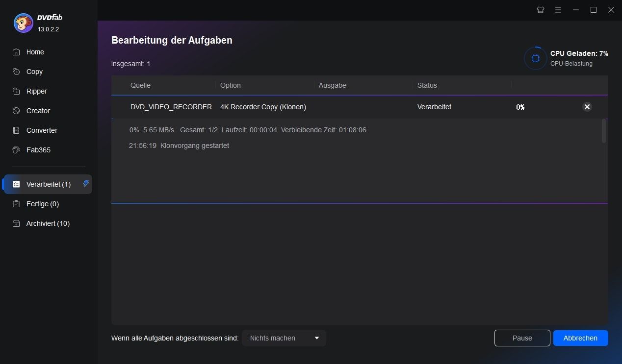Click the CPU load circular icon
Screen dimensions: 622x364
535,58
